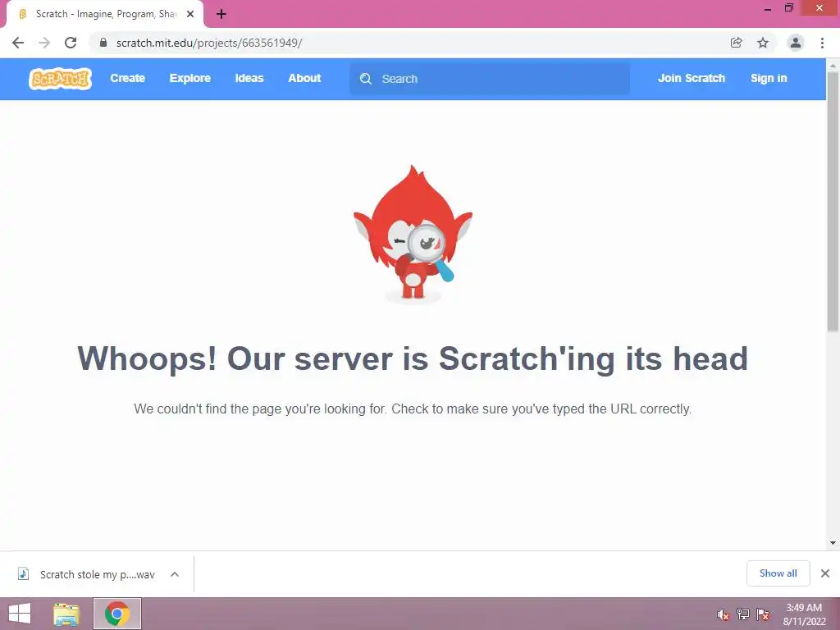840x630 pixels.
Task: Expand the download options chevron for the wav file
Action: [175, 574]
